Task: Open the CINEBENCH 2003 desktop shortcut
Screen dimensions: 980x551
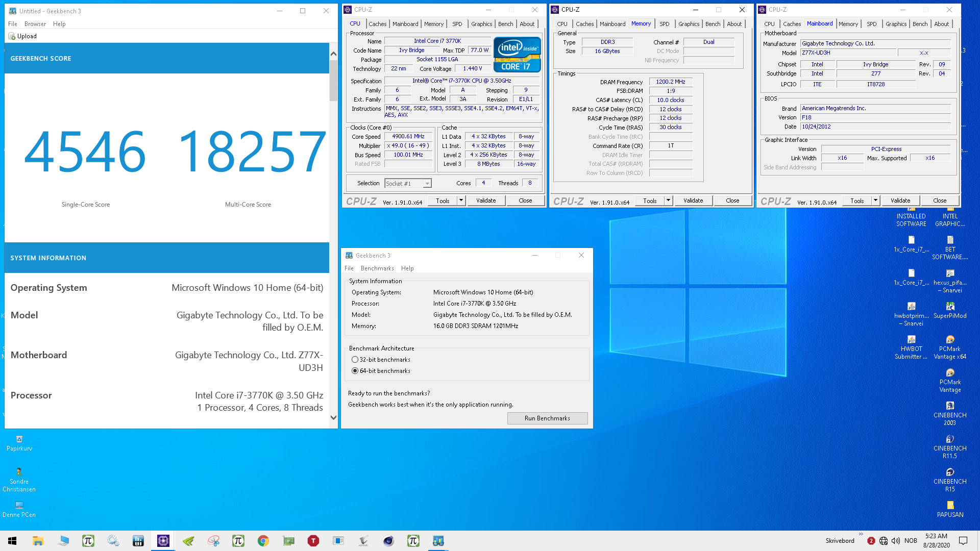Action: [950, 413]
